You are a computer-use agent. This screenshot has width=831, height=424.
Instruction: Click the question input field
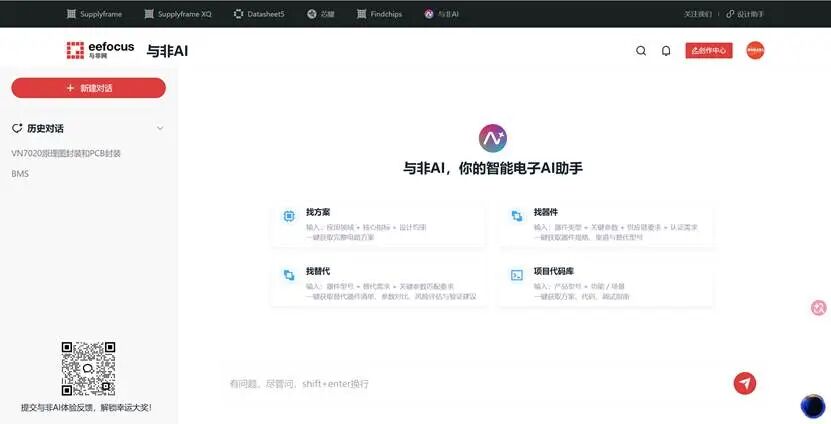click(x=477, y=383)
